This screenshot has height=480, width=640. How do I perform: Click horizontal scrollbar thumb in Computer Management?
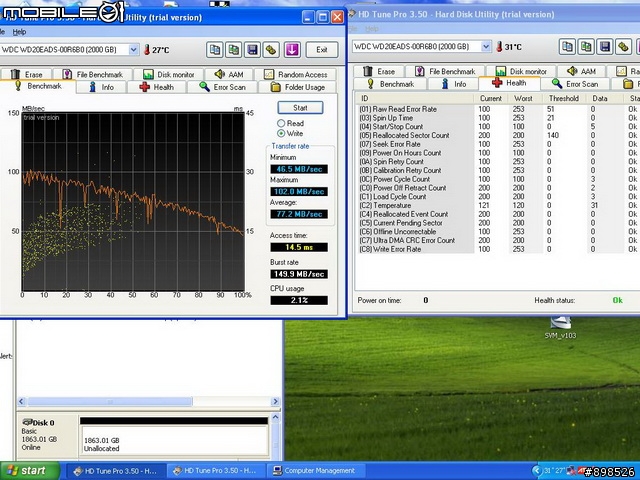[x=110, y=402]
